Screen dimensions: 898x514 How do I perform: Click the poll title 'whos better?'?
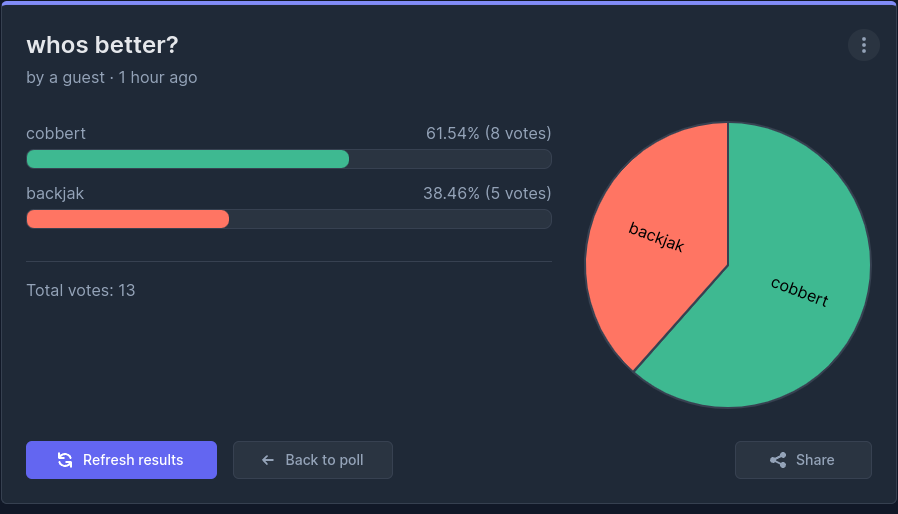pyautogui.click(x=102, y=45)
